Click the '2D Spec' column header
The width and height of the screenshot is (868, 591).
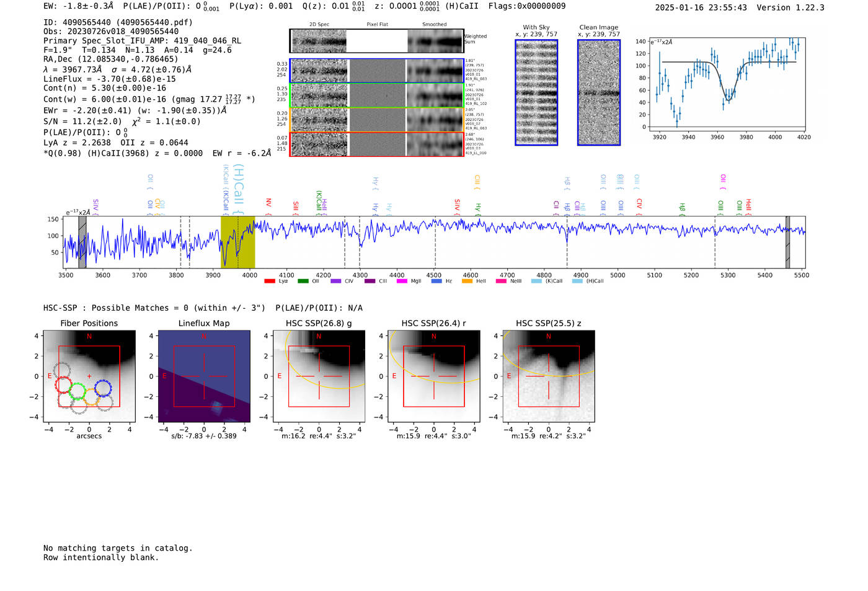(x=319, y=25)
